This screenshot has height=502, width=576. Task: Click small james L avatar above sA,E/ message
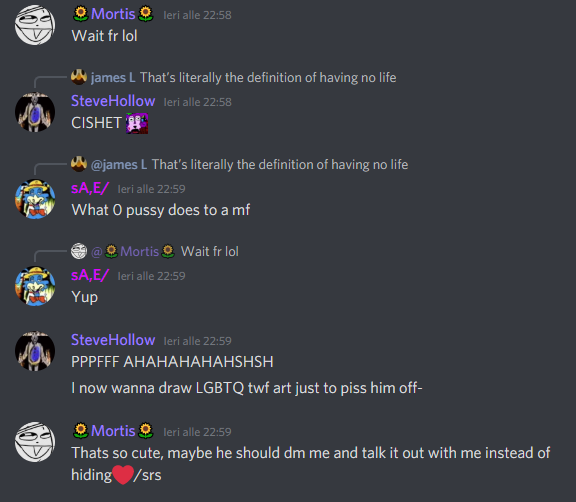click(x=79, y=164)
